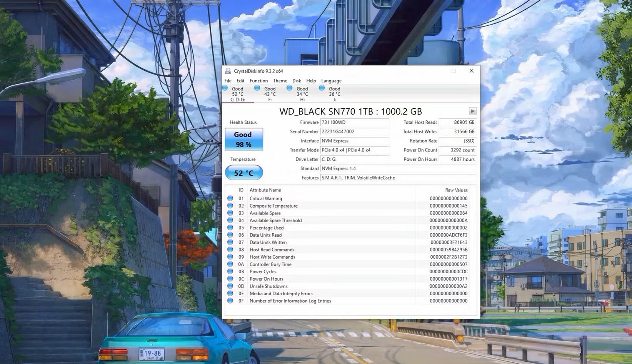Select the Composite Temperature attribute row
Image resolution: width=632 pixels, height=364 pixels.
pos(273,206)
